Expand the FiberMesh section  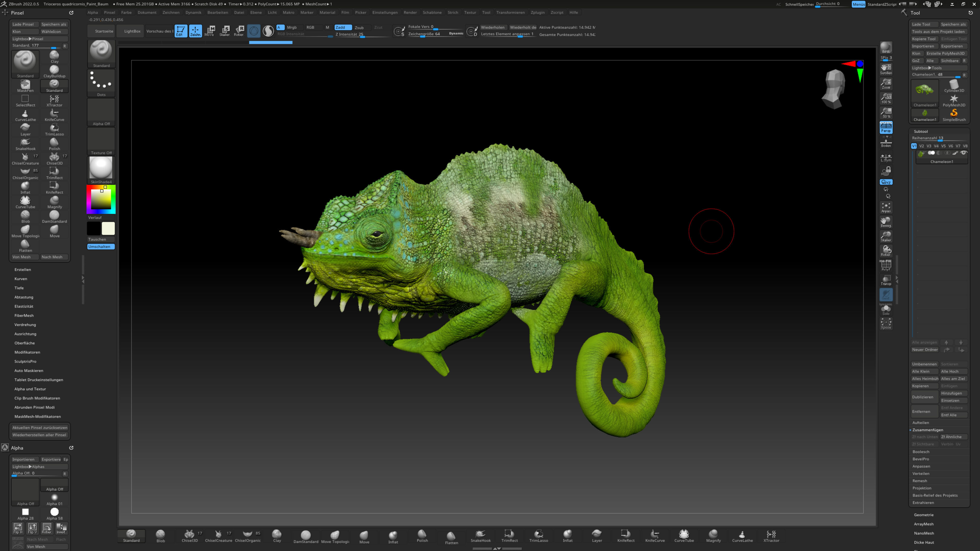tap(24, 316)
